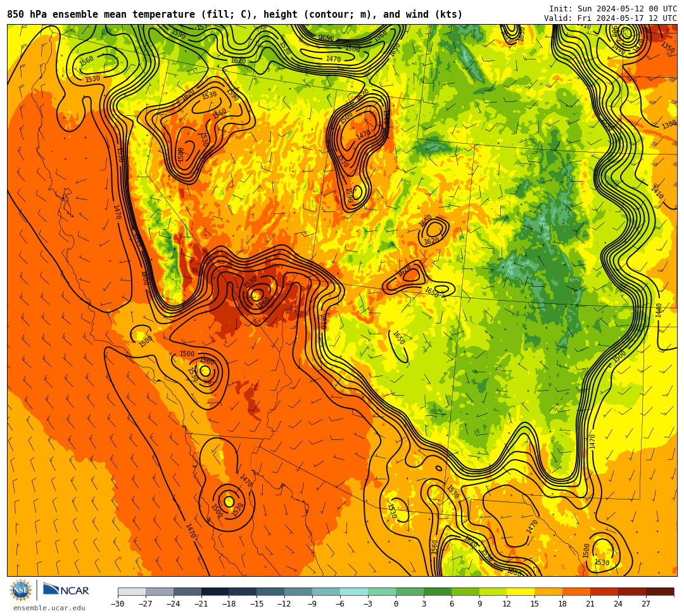684x616 pixels.
Task: Click the -30 to -27 color swatch
Action: 132,591
